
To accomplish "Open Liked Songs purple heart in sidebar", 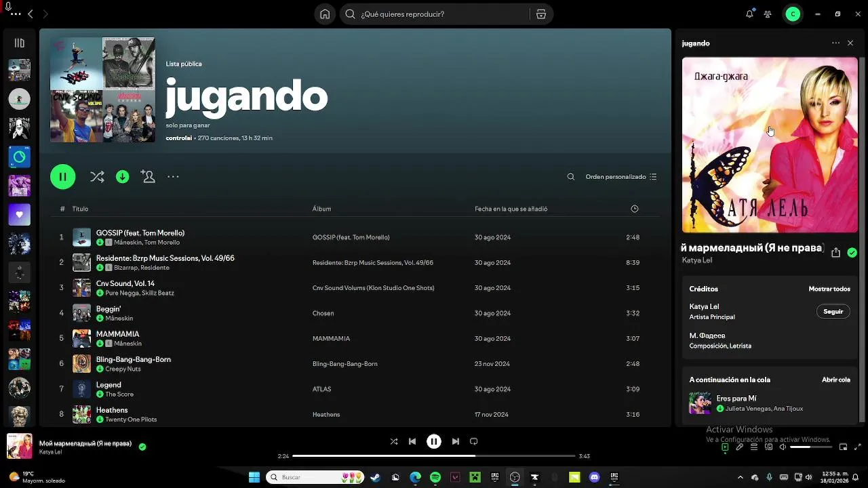I will point(19,215).
